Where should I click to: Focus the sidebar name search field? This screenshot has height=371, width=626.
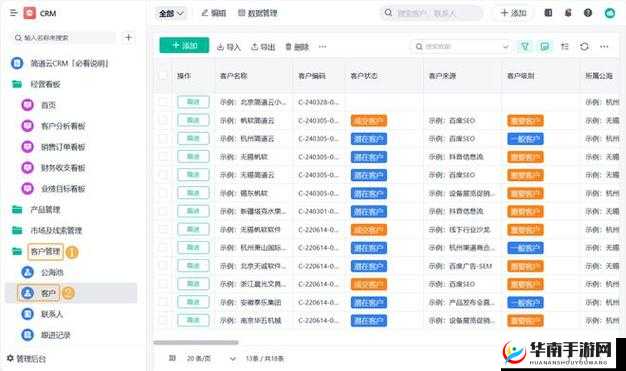coord(64,38)
